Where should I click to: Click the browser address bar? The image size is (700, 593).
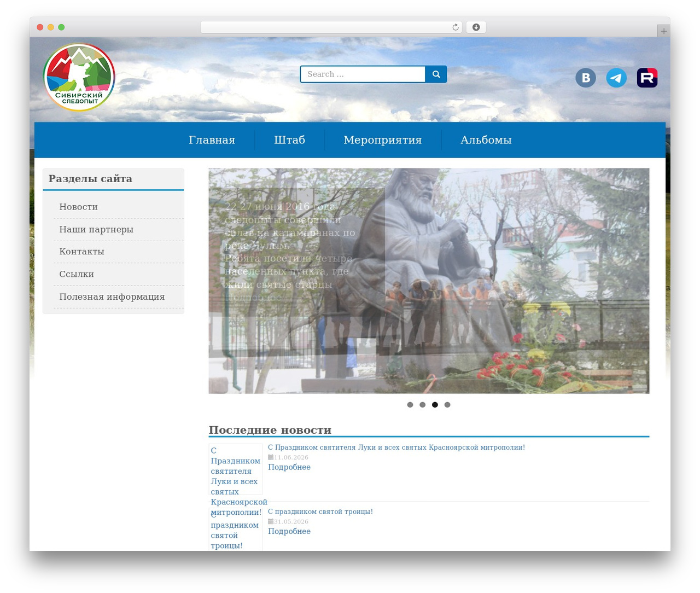(x=331, y=27)
